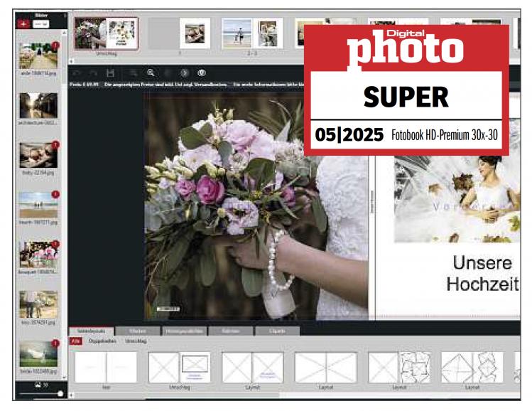Viewport: 532px width, 411px height.
Task: Click the red warning badge on aisle photo
Action: coord(55,46)
